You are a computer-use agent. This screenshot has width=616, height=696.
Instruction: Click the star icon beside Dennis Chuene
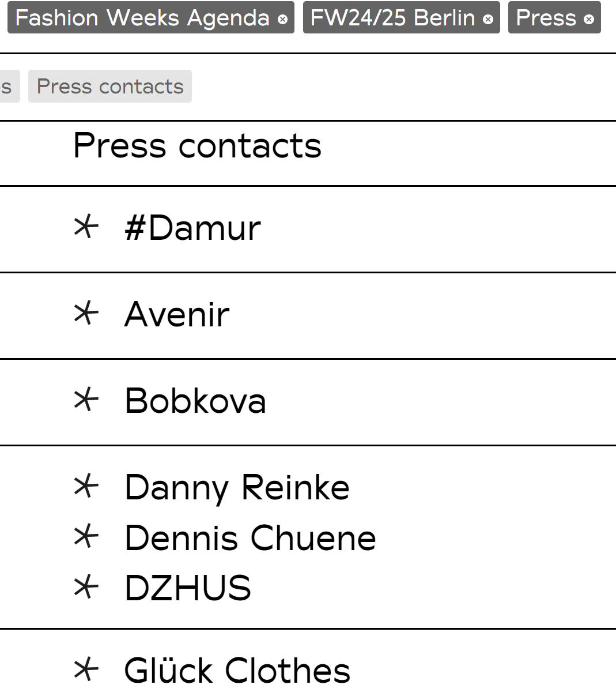(x=86, y=537)
